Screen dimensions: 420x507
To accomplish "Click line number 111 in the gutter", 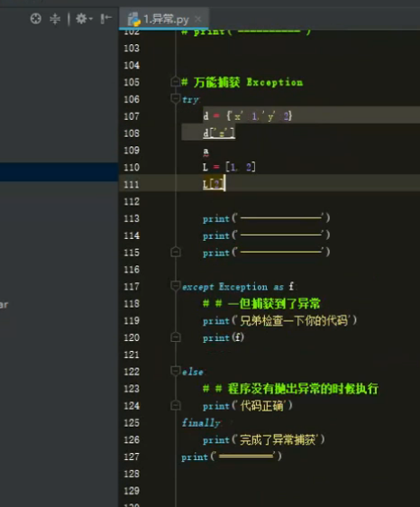I will click(x=132, y=184).
